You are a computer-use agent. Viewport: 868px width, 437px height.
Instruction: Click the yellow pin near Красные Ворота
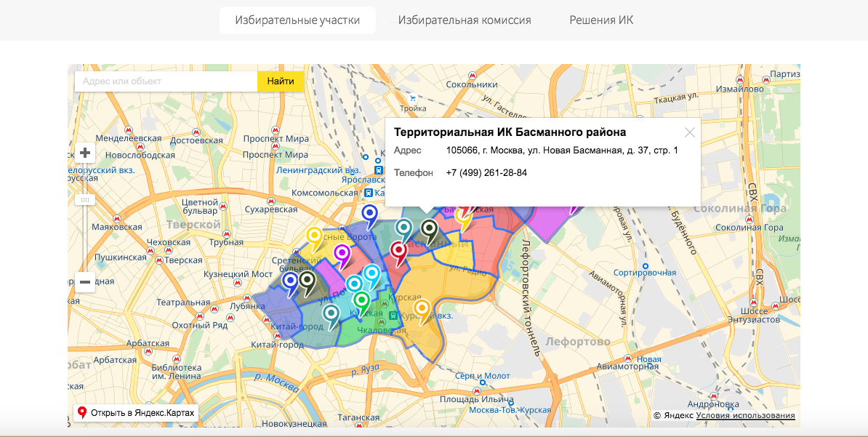[x=314, y=236]
